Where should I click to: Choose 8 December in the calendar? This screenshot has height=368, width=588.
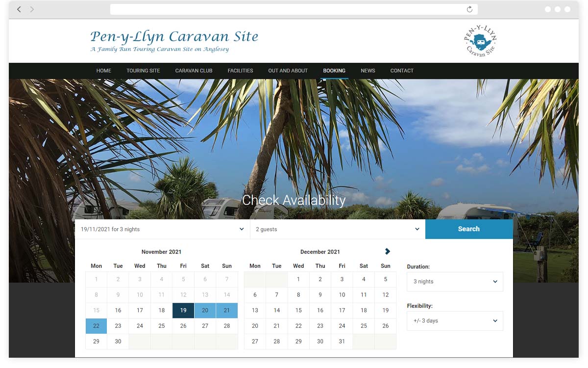point(298,295)
